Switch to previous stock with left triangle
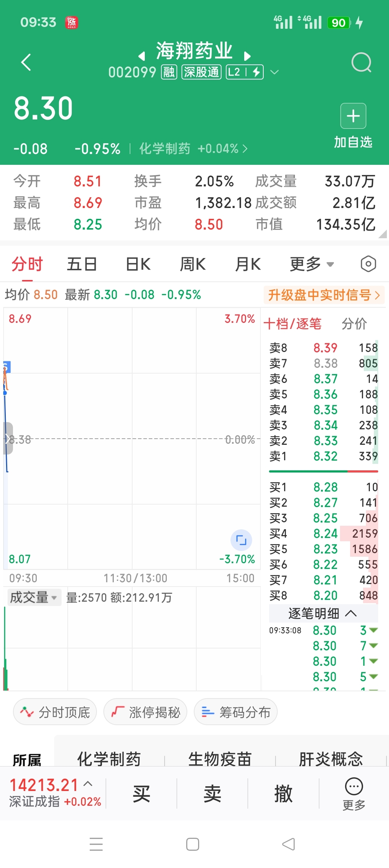 coord(142,56)
